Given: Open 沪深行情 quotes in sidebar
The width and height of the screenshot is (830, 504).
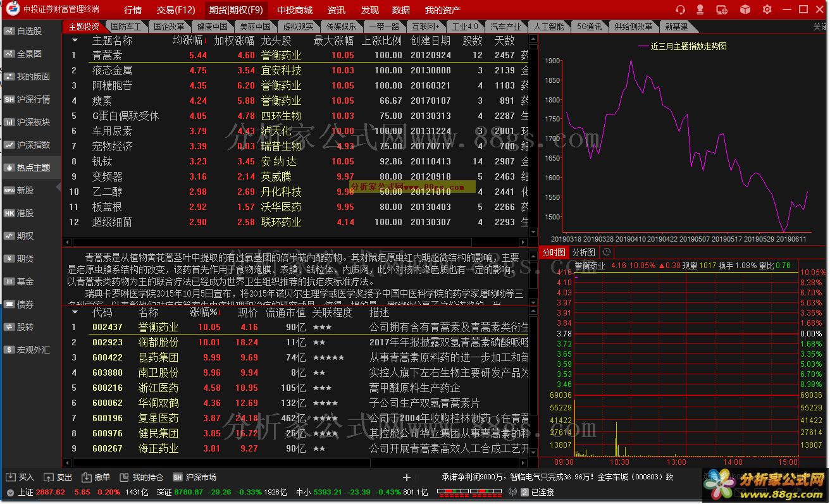Looking at the screenshot, I should (x=30, y=99).
